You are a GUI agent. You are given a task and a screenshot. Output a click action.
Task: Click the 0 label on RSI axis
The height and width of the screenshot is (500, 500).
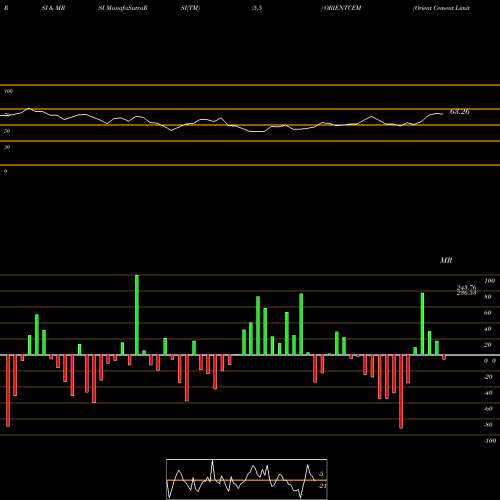(x=5, y=171)
